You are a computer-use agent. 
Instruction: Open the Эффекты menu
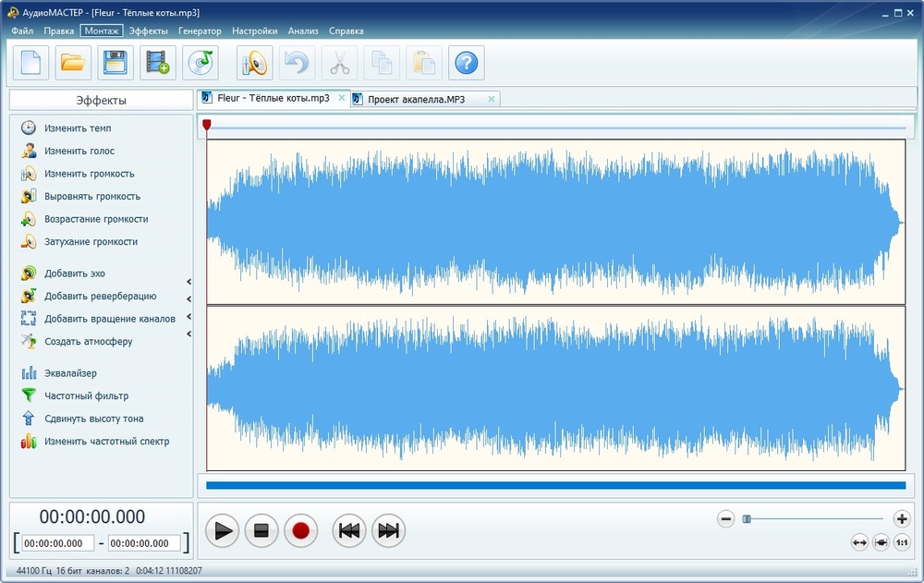149,30
